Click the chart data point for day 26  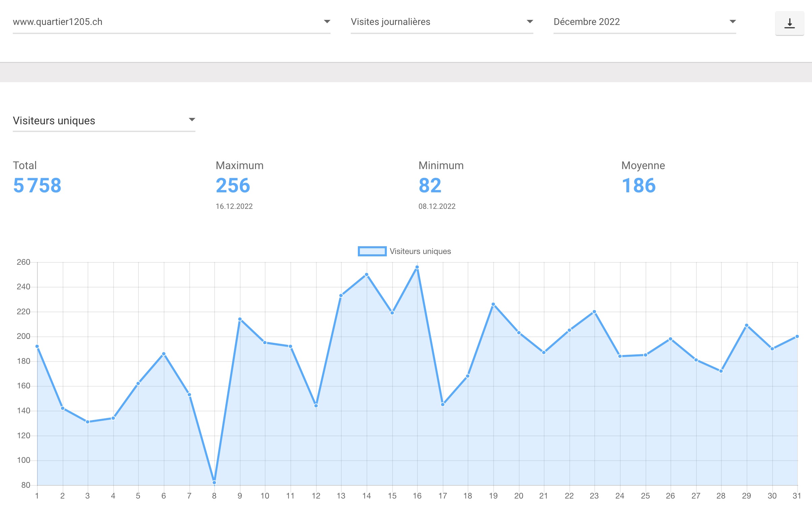click(670, 339)
